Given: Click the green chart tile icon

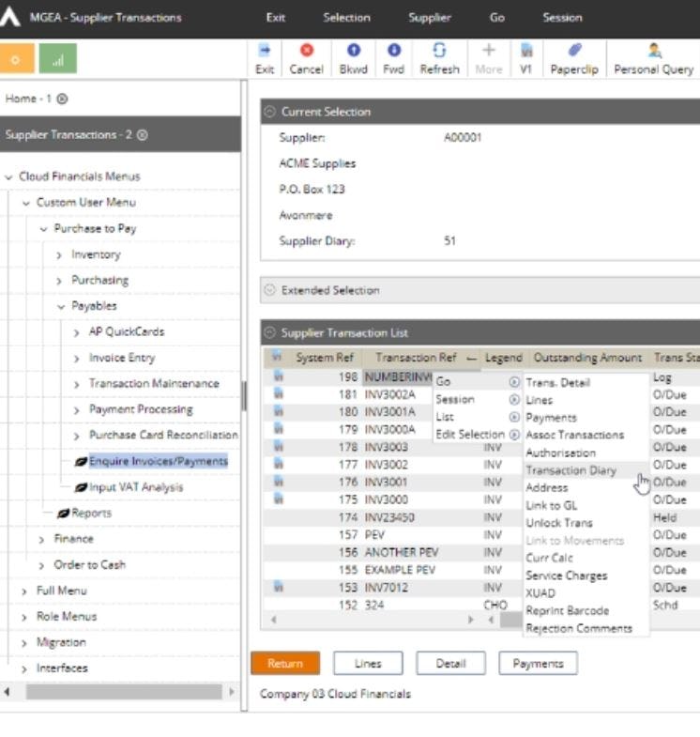Looking at the screenshot, I should point(58,59).
